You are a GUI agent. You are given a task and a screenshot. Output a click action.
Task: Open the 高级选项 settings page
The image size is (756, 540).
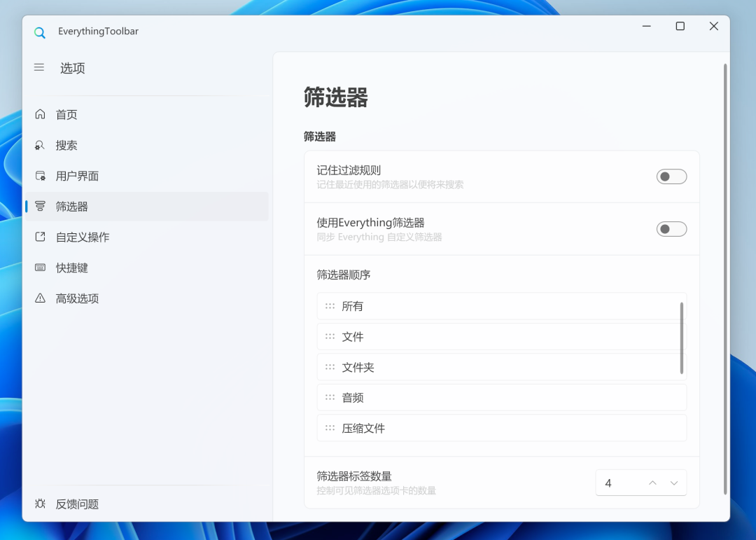147,298
